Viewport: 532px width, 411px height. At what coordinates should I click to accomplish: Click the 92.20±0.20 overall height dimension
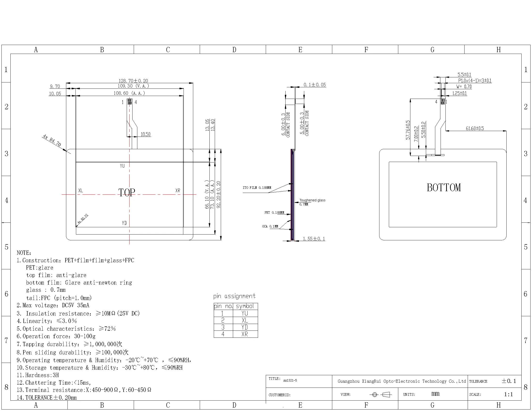pyautogui.click(x=219, y=194)
